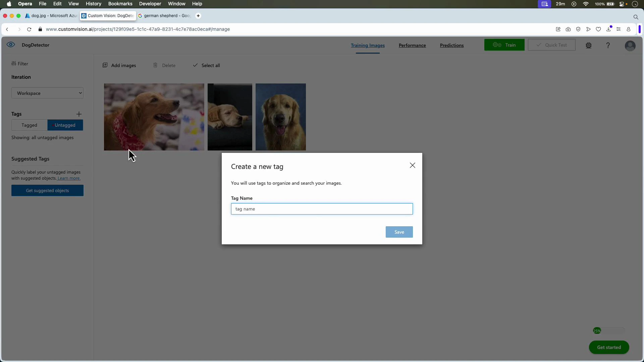Click the URL address bar
Image resolution: width=644 pixels, height=362 pixels.
tap(138, 29)
